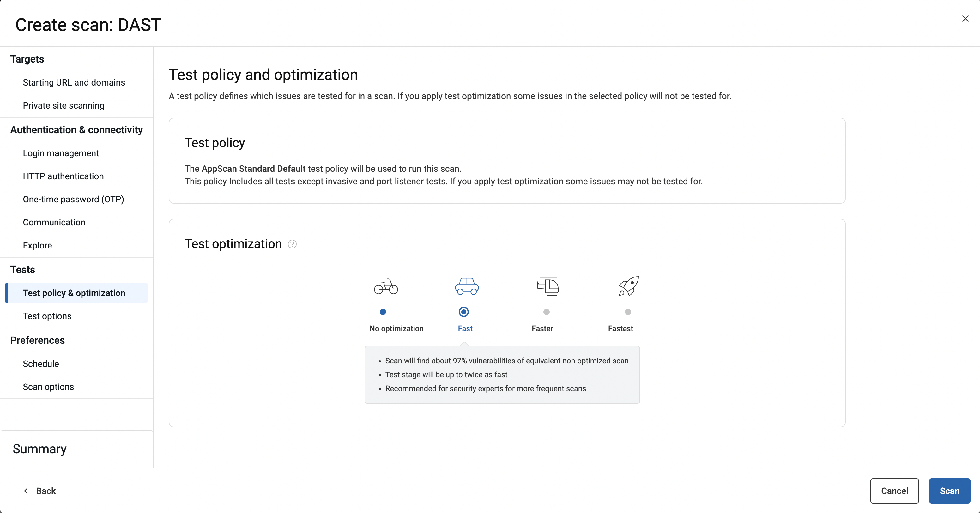The image size is (980, 513).
Task: Open the Explore section
Action: tap(37, 246)
